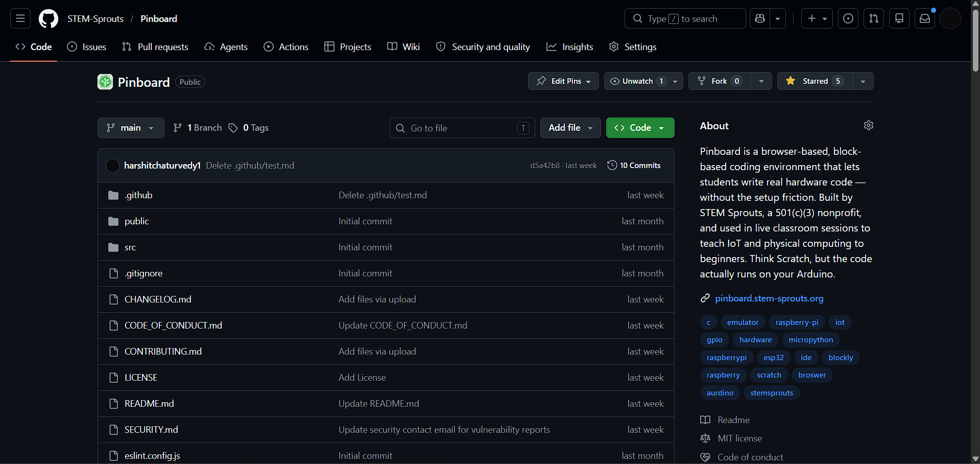The width and height of the screenshot is (980, 464).
Task: Open the user profile avatar menu
Action: click(x=950, y=19)
